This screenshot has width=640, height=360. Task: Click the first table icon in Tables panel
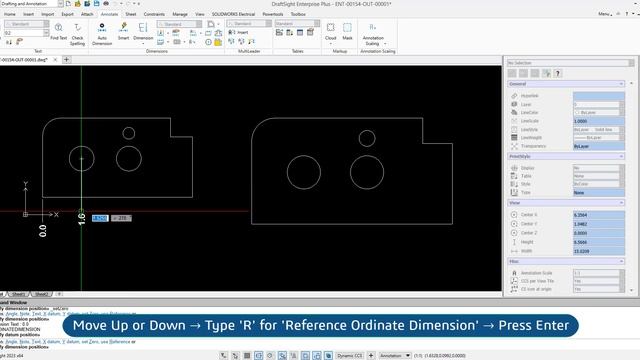pyautogui.click(x=280, y=32)
